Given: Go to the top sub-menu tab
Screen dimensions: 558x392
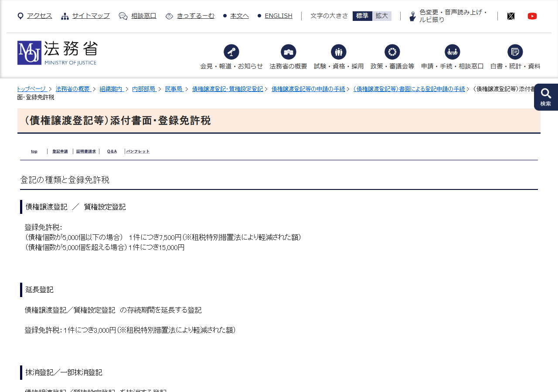Looking at the screenshot, I should click(x=34, y=152).
